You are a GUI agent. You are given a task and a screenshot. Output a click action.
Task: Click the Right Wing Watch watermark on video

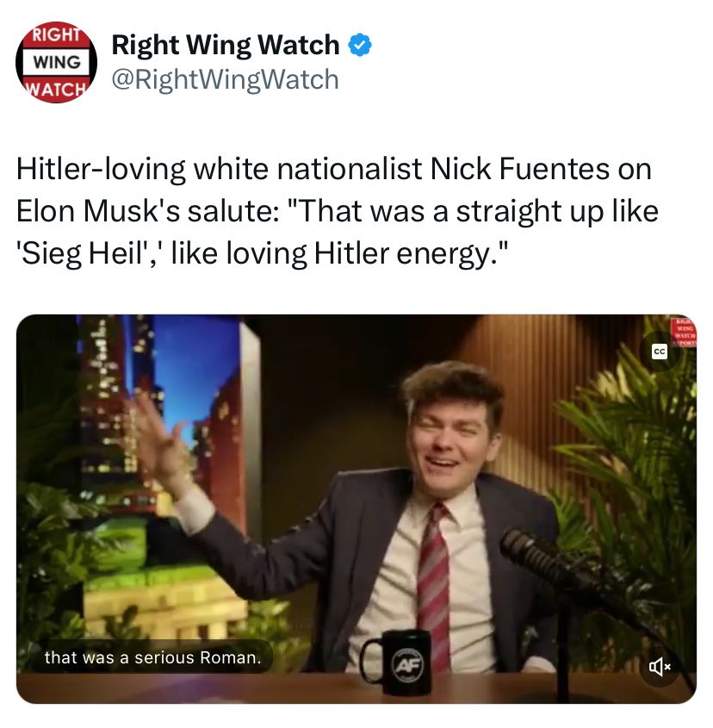pos(685,332)
